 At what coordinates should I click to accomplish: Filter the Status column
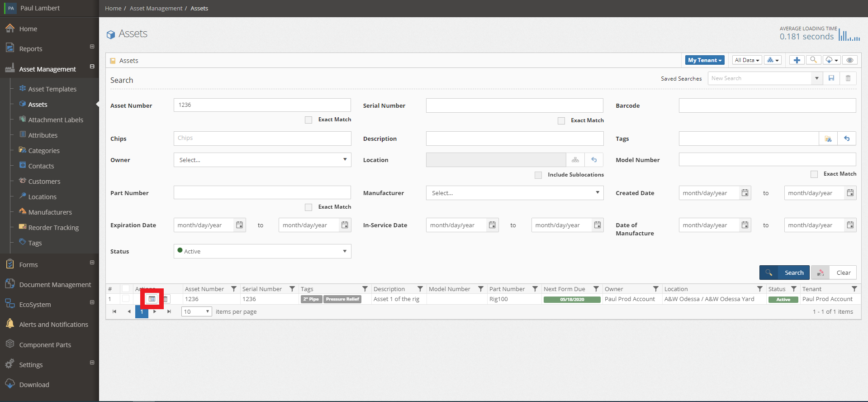pos(794,289)
